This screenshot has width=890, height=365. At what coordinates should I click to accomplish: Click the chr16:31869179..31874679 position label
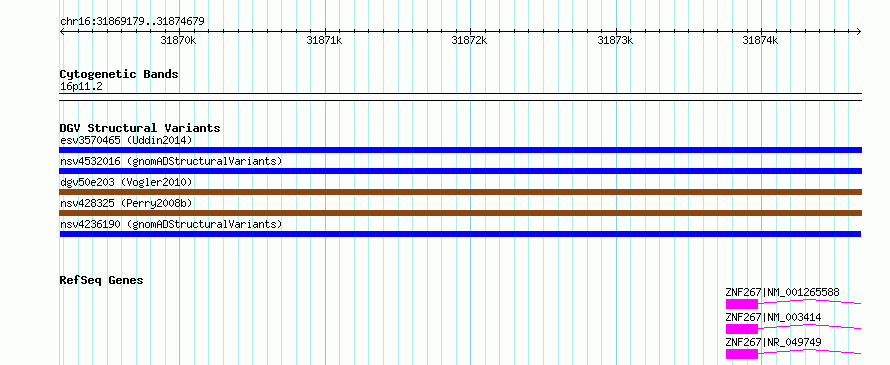click(132, 22)
